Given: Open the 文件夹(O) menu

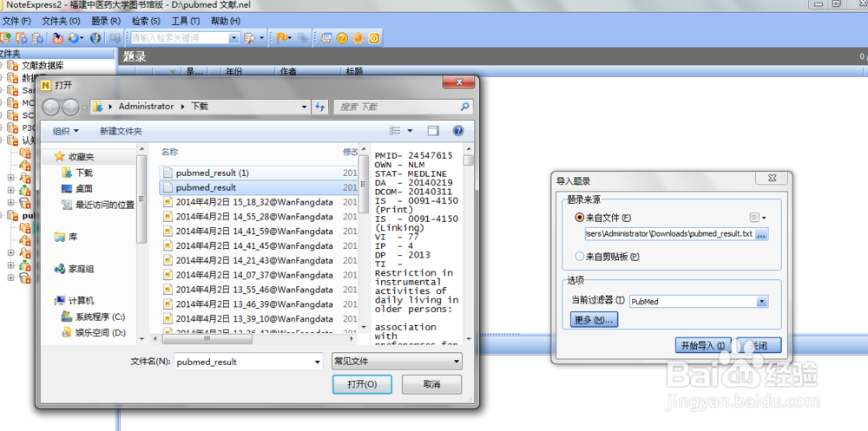Looking at the screenshot, I should 61,21.
